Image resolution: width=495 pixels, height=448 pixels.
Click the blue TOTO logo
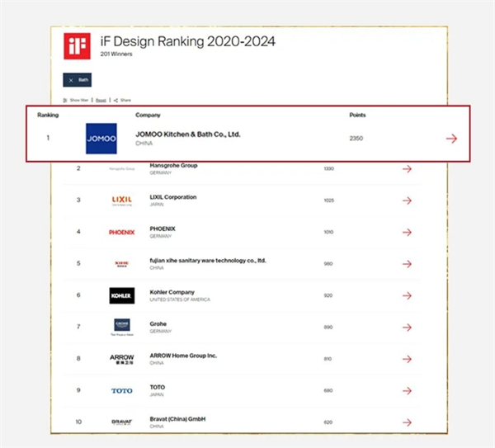click(x=122, y=391)
